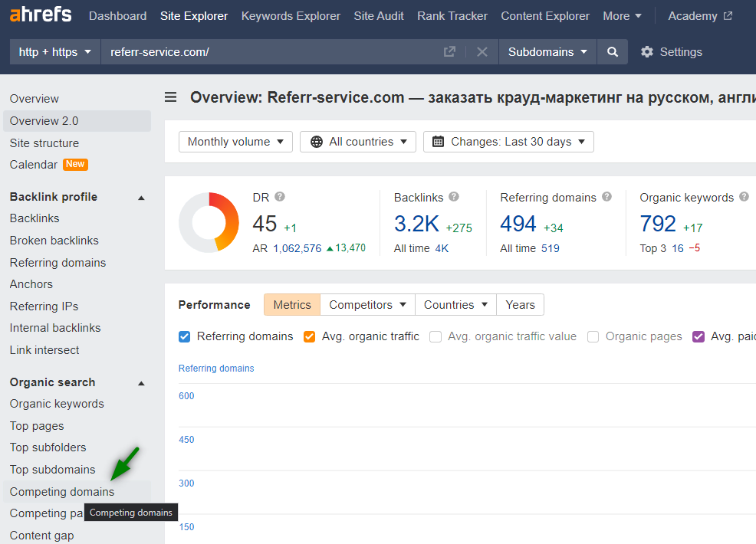This screenshot has height=544, width=756.
Task: Open Internal backlinks report
Action: click(55, 328)
